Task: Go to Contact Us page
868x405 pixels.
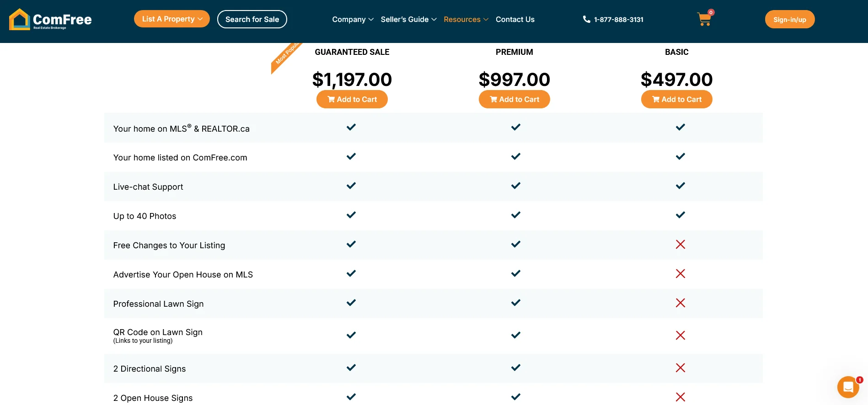Action: pyautogui.click(x=515, y=19)
